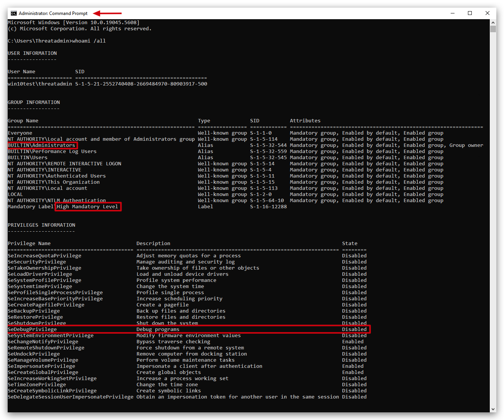Maximize the Command Prompt window
The height and width of the screenshot is (420, 504).
[x=470, y=13]
